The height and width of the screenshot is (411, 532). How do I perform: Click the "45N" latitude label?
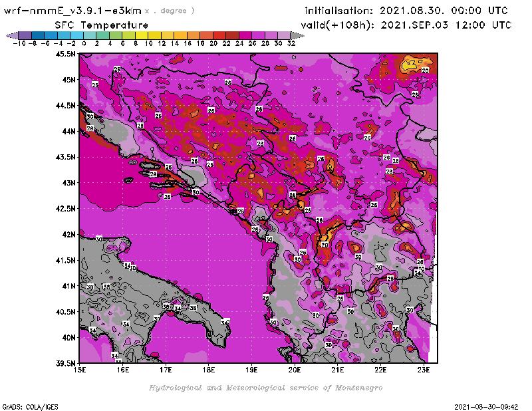68,80
